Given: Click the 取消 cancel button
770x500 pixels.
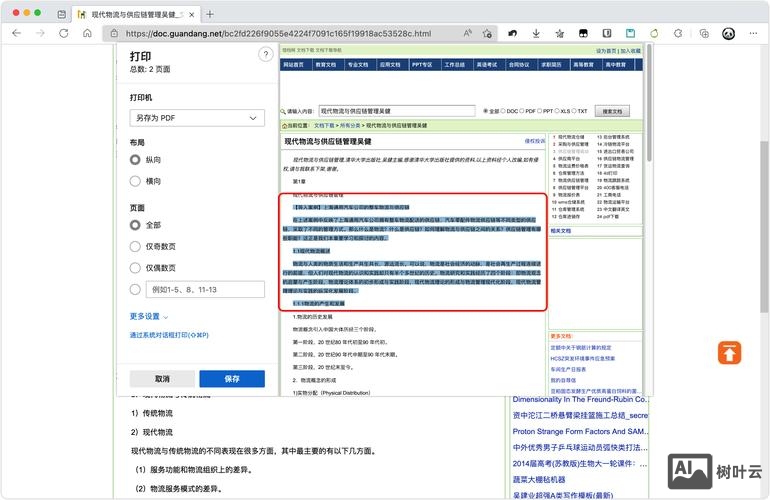Looking at the screenshot, I should click(x=162, y=379).
